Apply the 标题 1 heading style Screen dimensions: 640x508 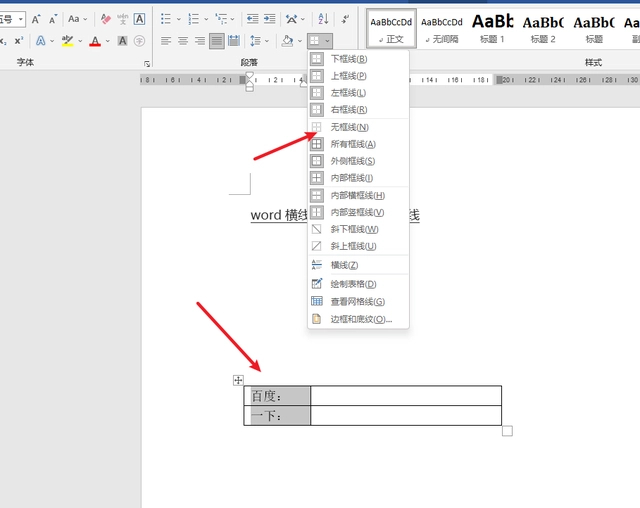[x=491, y=26]
